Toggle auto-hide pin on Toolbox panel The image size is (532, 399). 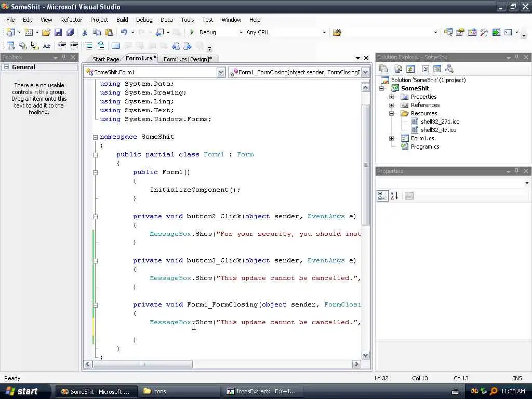(x=64, y=57)
